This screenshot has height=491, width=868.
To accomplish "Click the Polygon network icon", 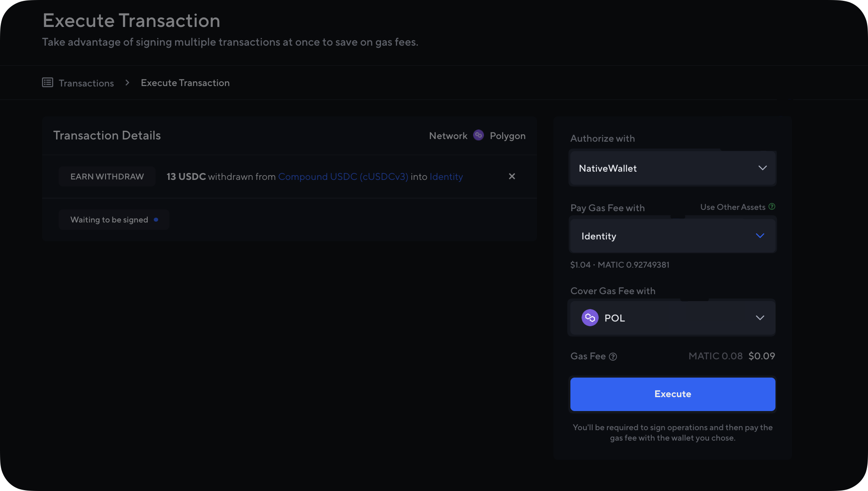I will pos(478,135).
